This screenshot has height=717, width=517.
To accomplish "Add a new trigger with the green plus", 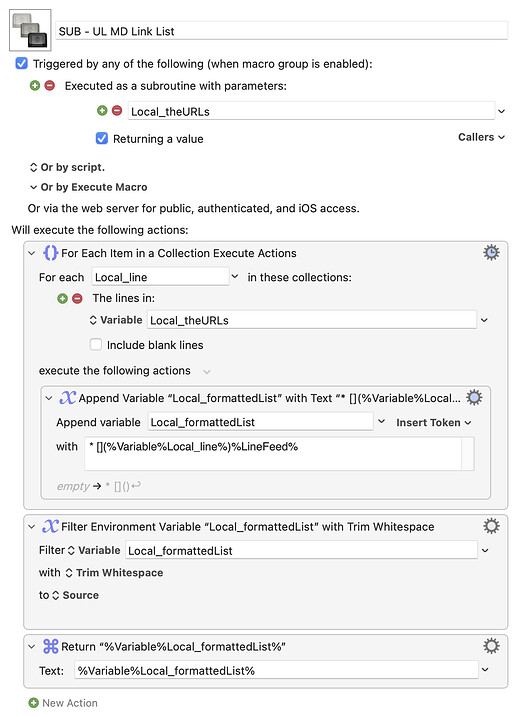I will [35, 86].
